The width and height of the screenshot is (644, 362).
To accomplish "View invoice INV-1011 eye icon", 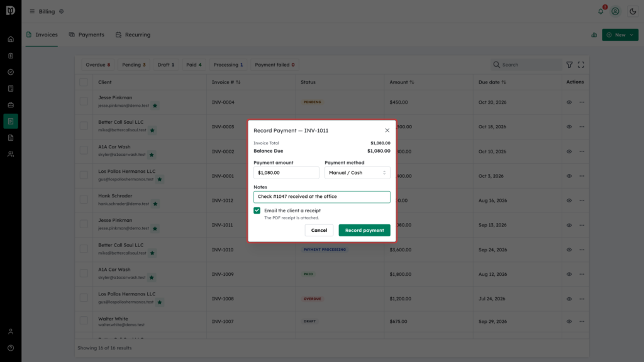I will 569,226.
